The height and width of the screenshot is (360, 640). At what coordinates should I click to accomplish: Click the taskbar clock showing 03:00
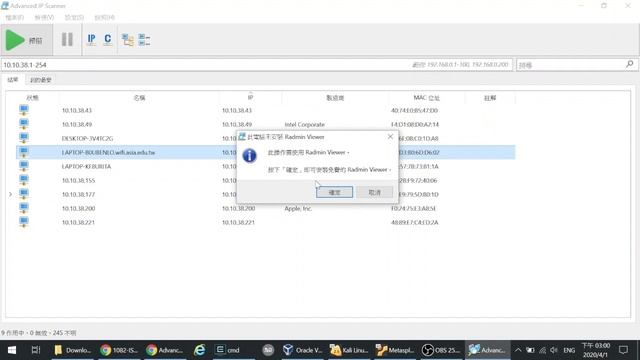596,350
